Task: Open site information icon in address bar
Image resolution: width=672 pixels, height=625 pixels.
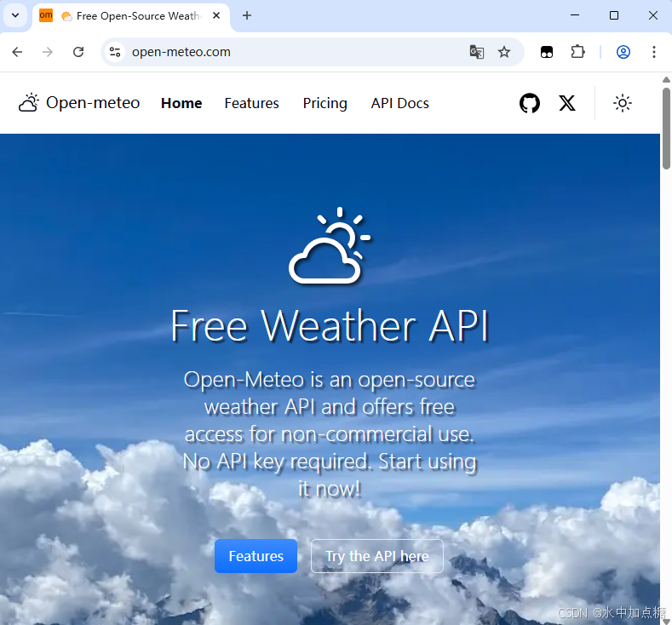Action: click(115, 52)
